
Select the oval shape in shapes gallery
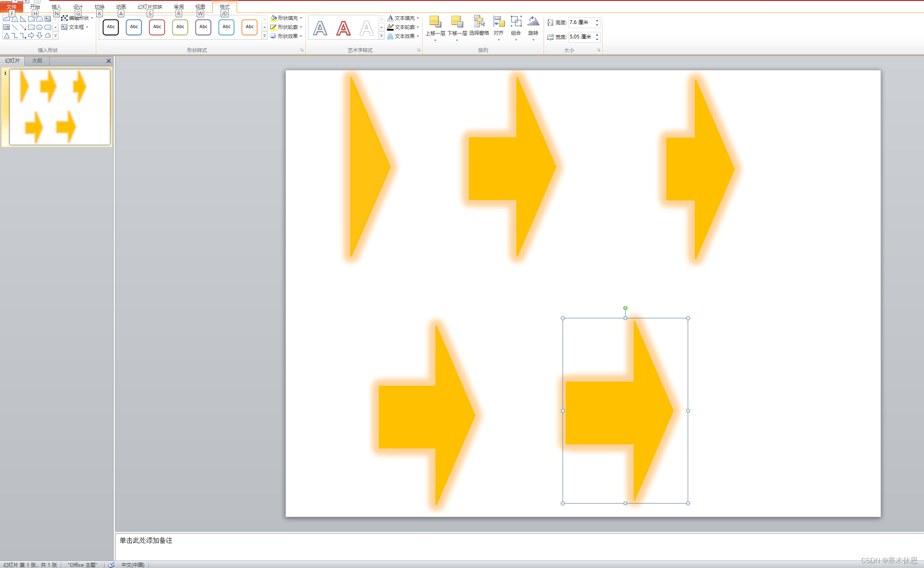[39, 27]
